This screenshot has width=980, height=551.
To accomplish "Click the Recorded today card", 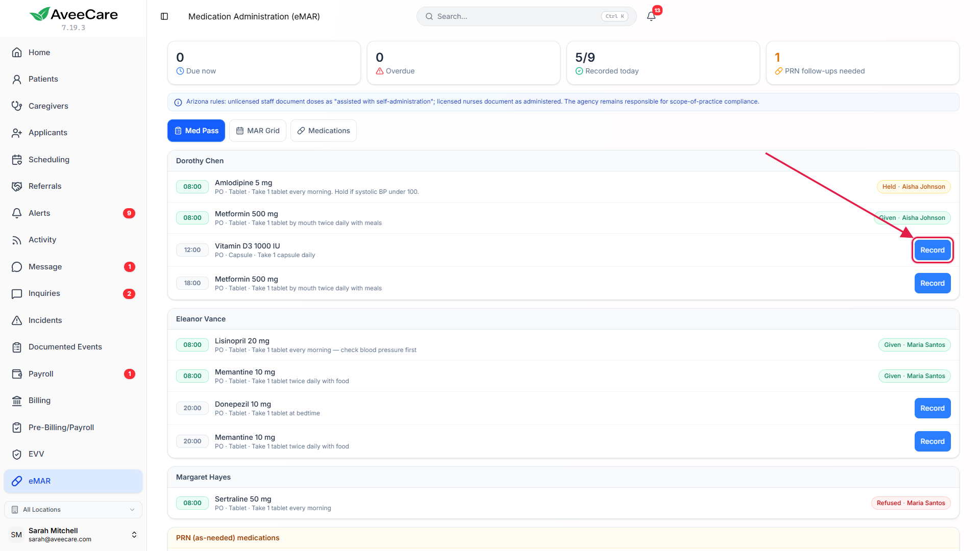I will [663, 63].
